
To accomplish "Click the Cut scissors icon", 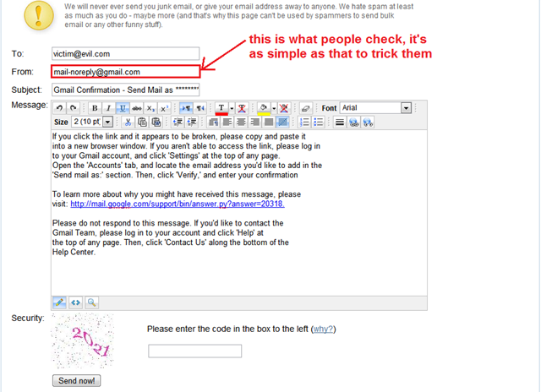I will [x=128, y=122].
